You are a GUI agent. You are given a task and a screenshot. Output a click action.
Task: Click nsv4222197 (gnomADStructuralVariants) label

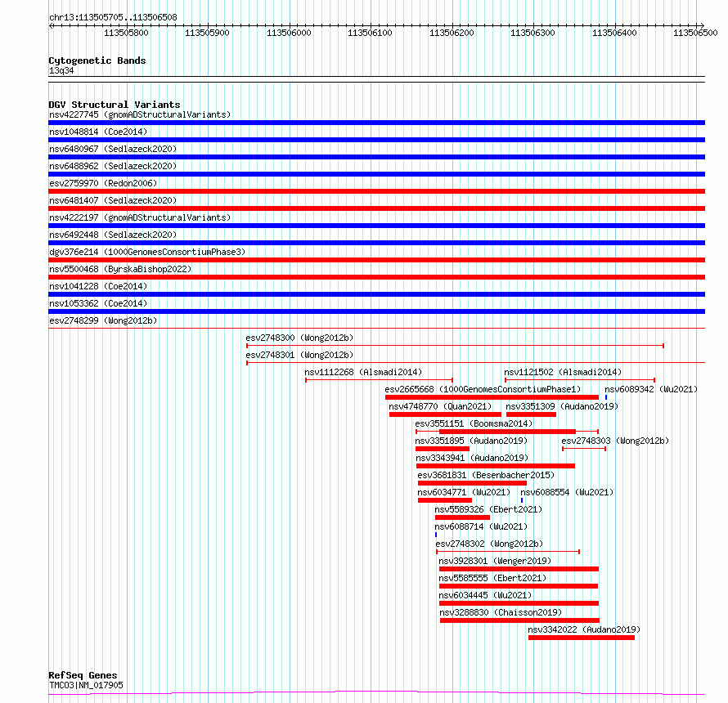(x=140, y=217)
